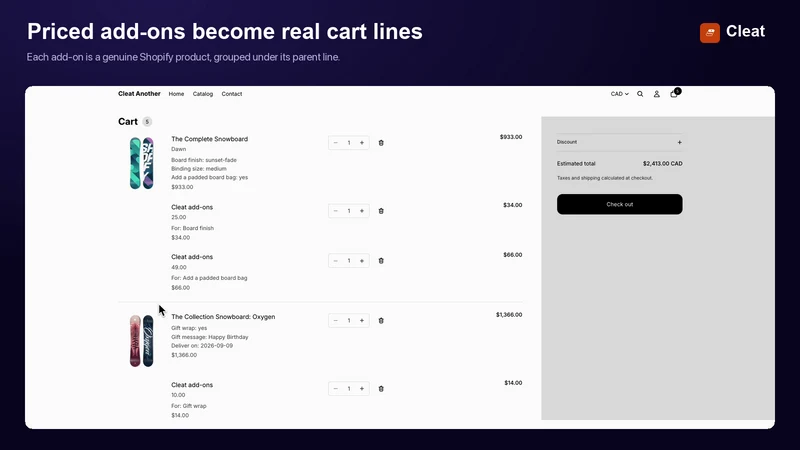
Task: Click 'For: Board finish' text
Action: click(192, 228)
